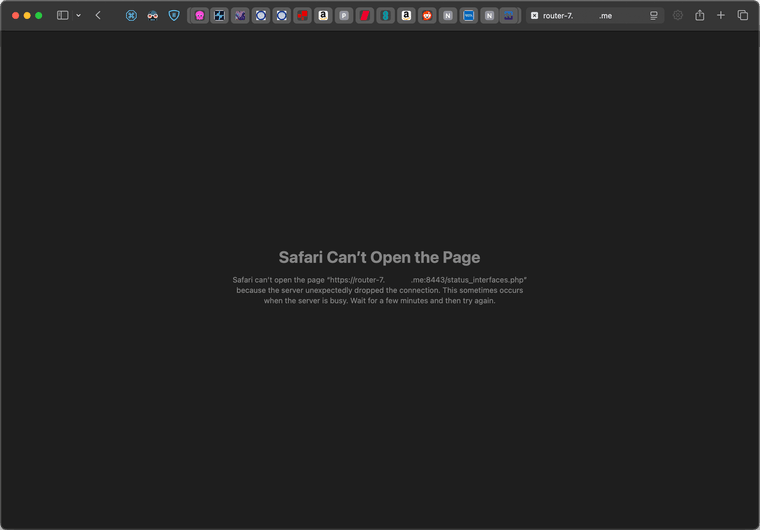Open the Reader page menu icon in address bar

click(x=653, y=16)
